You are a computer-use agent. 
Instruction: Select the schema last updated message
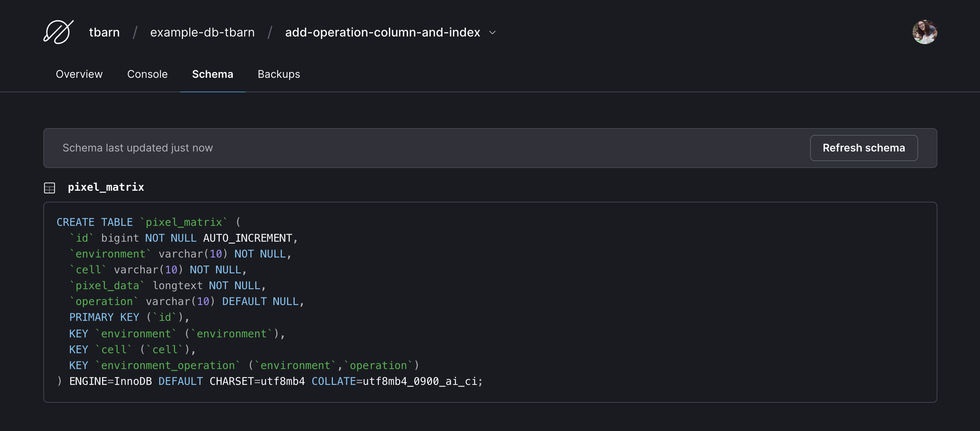coord(138,148)
